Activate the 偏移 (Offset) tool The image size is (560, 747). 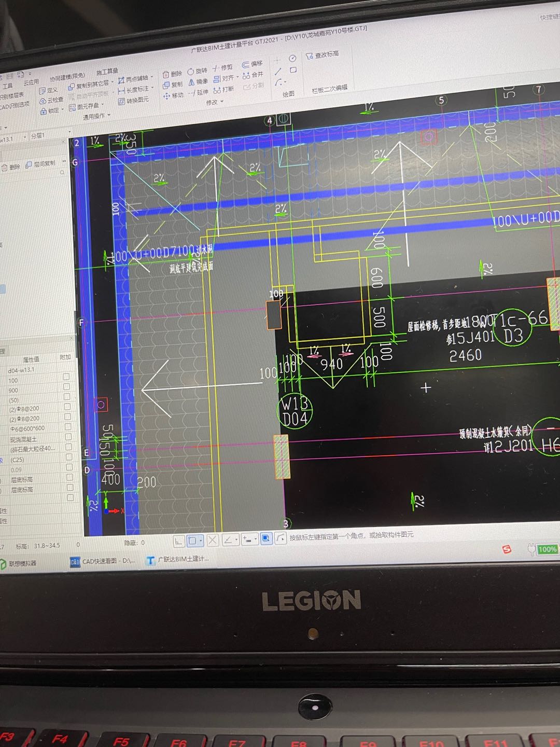pyautogui.click(x=253, y=64)
